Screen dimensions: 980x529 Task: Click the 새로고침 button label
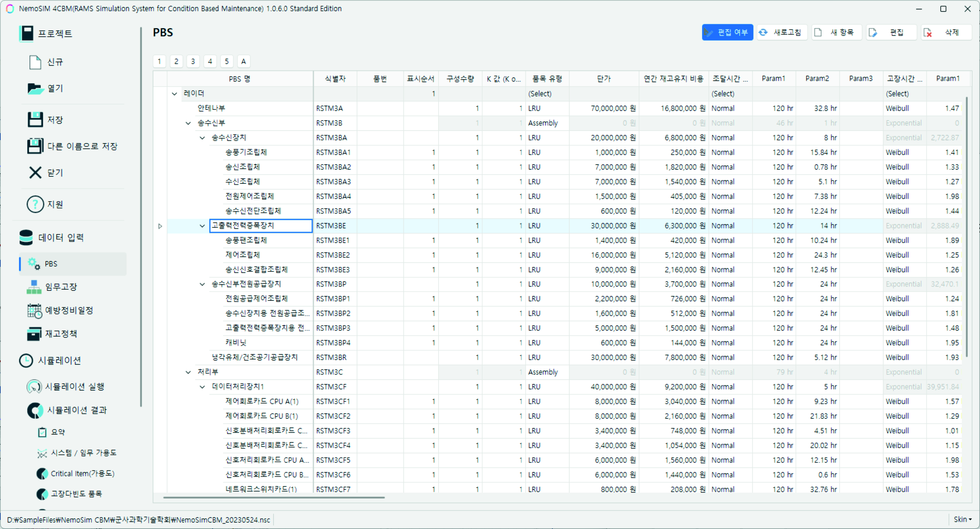coord(787,32)
